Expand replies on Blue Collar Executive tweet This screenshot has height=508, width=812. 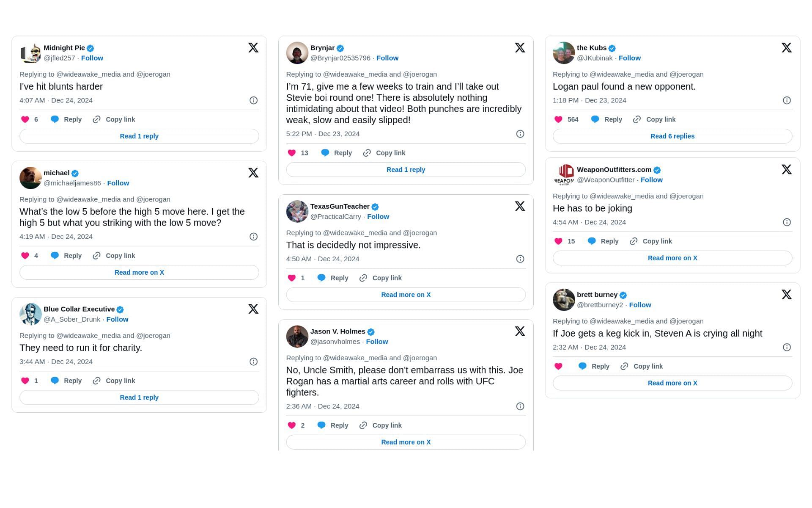click(x=139, y=397)
